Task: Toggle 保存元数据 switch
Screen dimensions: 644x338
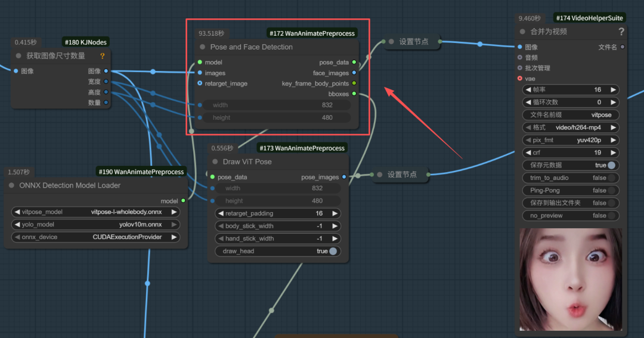Action: (x=612, y=165)
